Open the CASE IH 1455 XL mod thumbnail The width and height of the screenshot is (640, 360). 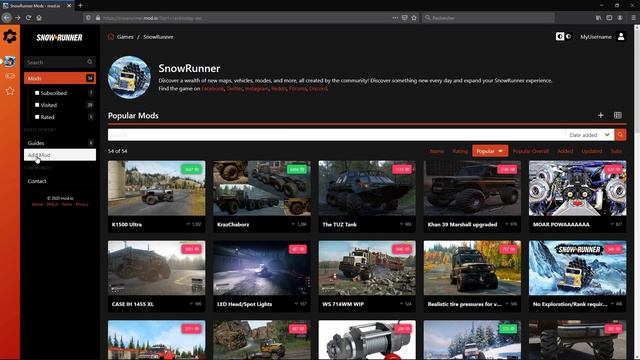tap(157, 268)
